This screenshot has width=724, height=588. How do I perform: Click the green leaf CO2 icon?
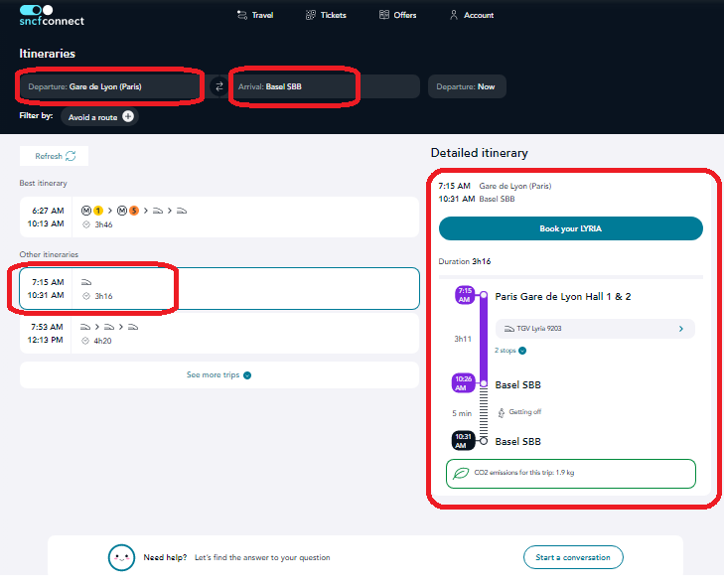point(461,474)
